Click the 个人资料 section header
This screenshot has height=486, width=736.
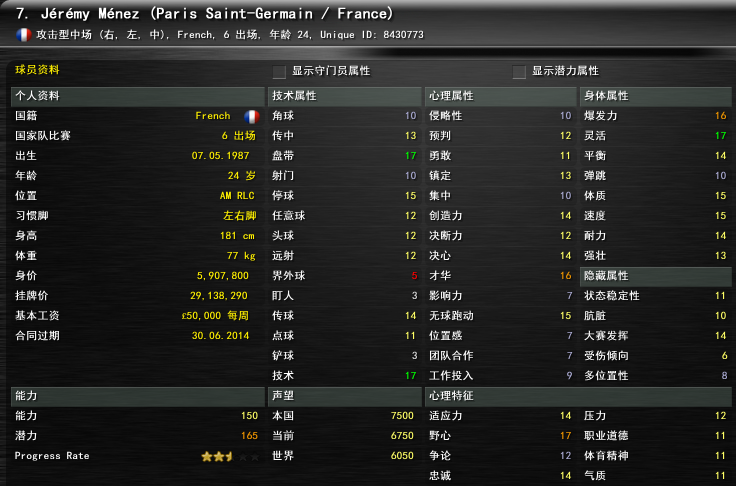[x=138, y=96]
